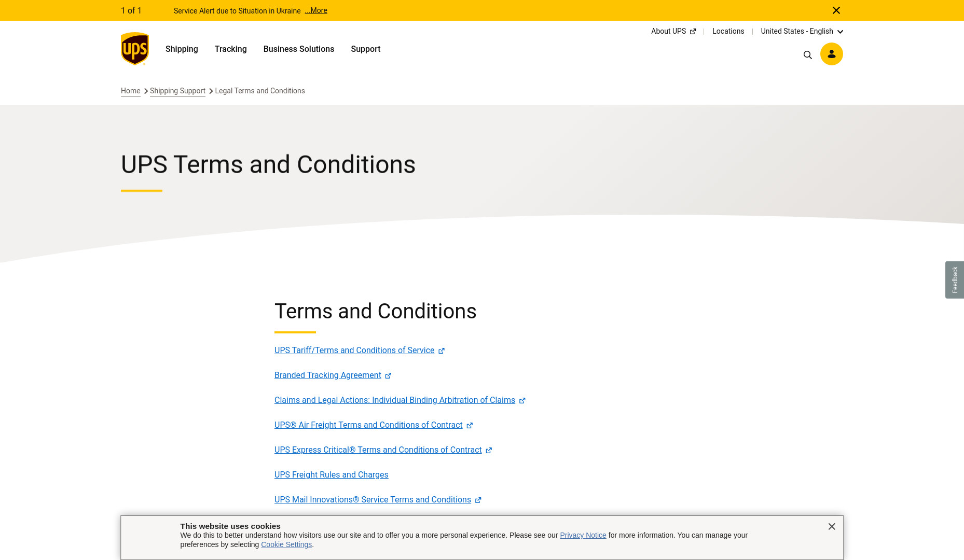964x560 pixels.
Task: Open UPS Tariff/Terms and Conditions of Service
Action: click(354, 351)
